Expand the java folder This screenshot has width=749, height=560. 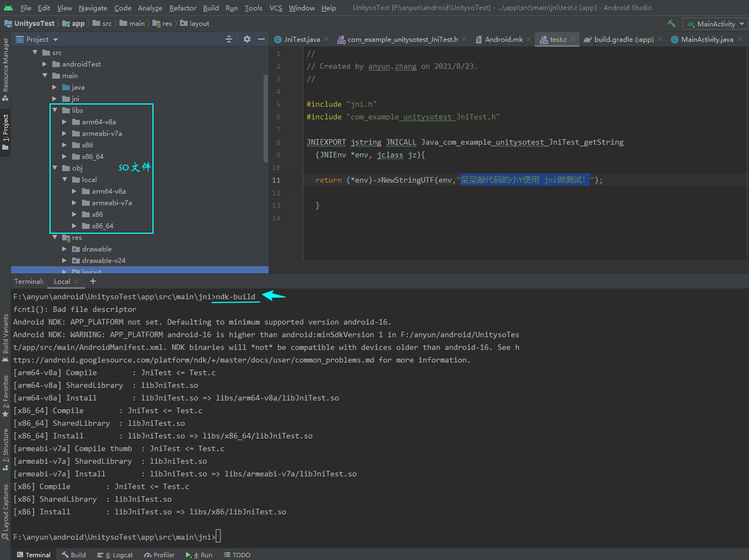click(54, 87)
